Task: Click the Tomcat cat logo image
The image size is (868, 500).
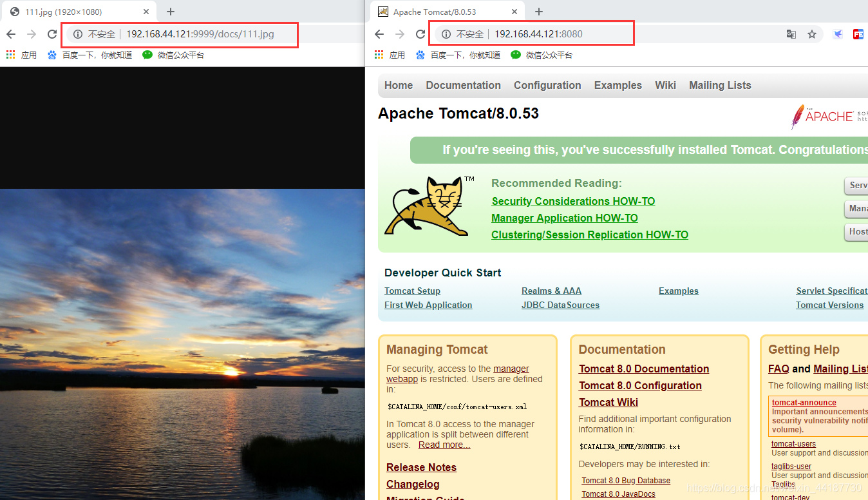Action: click(x=428, y=206)
